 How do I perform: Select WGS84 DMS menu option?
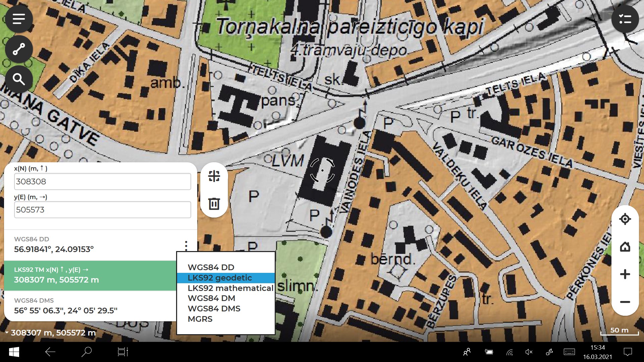tap(214, 308)
